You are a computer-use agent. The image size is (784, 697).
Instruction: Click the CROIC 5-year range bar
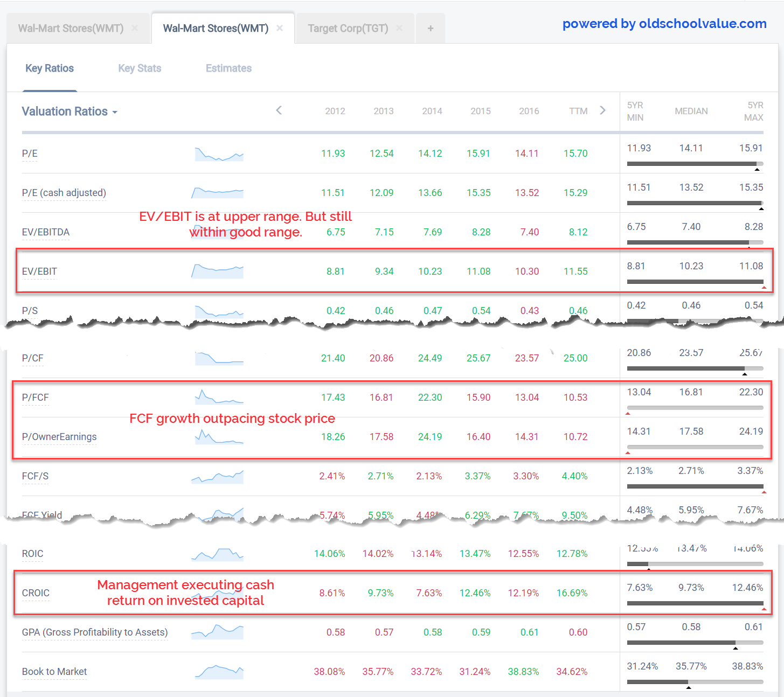pyautogui.click(x=695, y=603)
